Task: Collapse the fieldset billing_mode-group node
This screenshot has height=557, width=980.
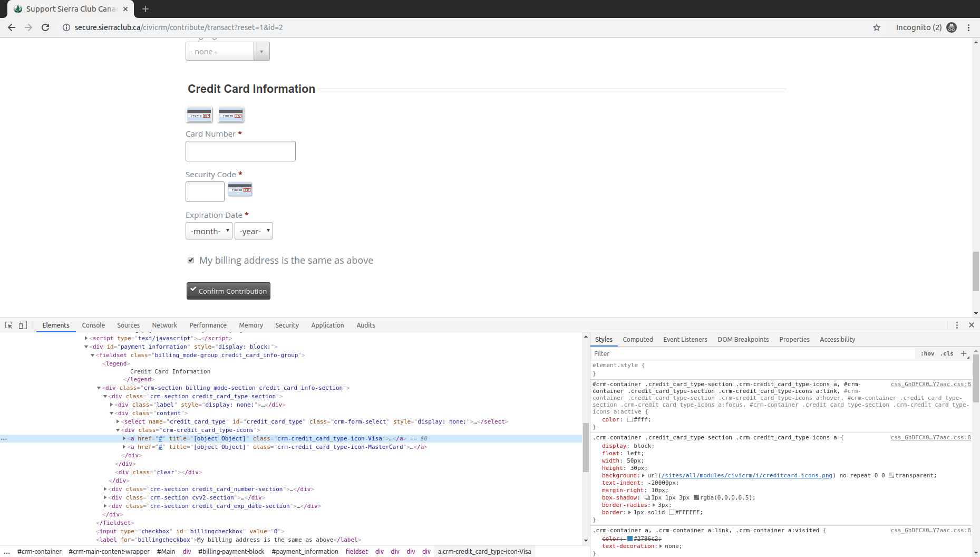Action: pos(93,355)
